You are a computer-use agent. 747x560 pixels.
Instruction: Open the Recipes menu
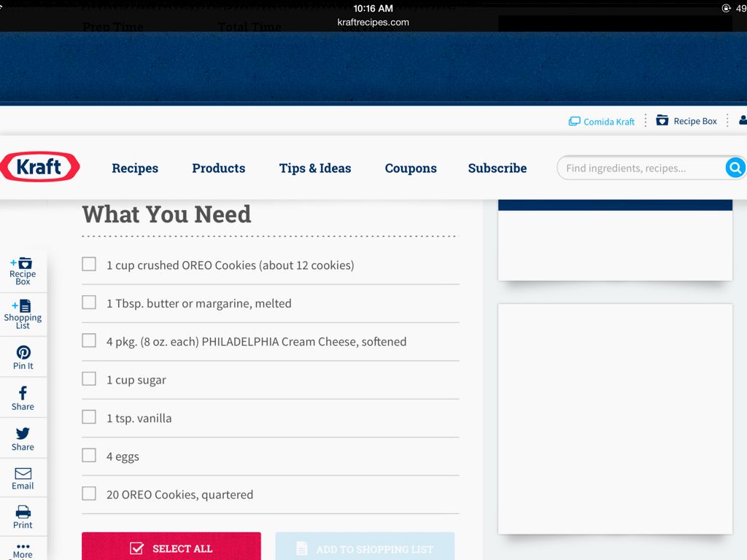point(135,168)
